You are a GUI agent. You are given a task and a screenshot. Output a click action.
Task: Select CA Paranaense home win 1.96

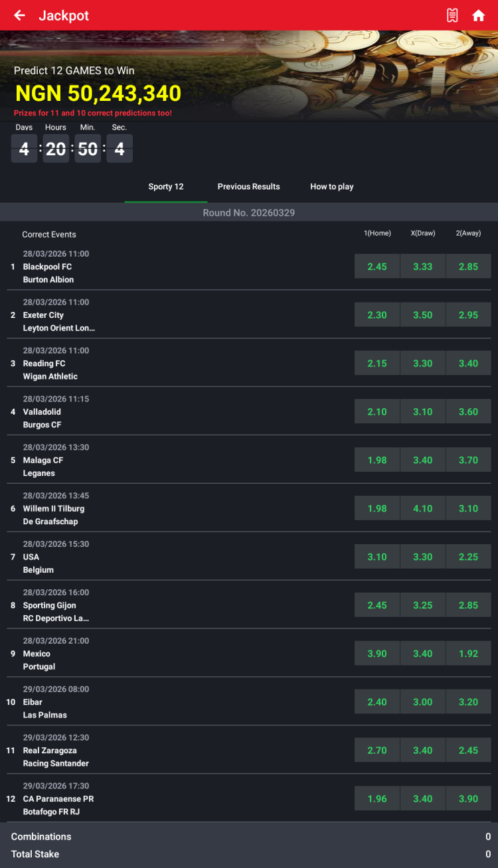[x=376, y=800]
